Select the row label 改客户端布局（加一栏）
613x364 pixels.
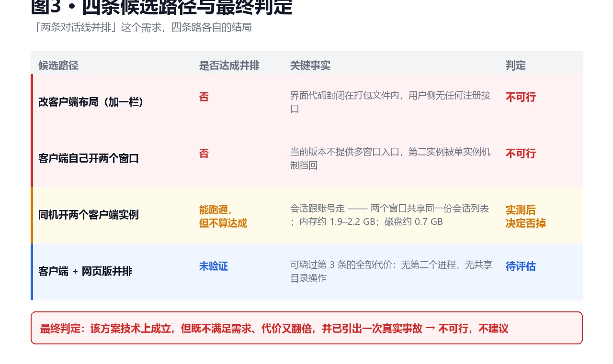point(91,102)
